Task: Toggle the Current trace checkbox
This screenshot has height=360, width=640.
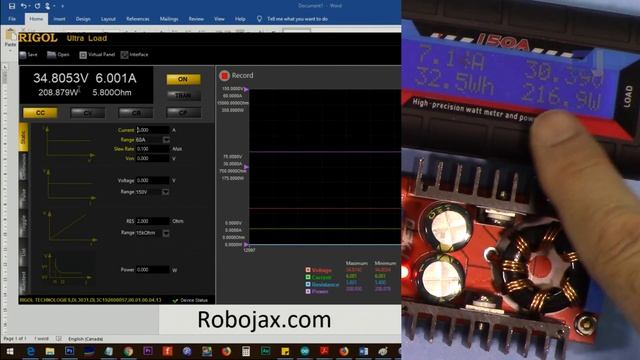Action: (308, 277)
